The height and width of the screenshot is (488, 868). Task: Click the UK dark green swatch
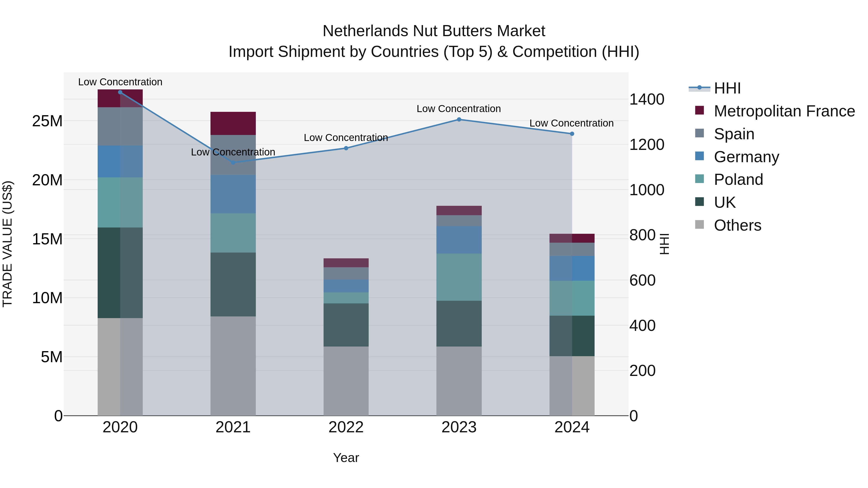coord(699,201)
